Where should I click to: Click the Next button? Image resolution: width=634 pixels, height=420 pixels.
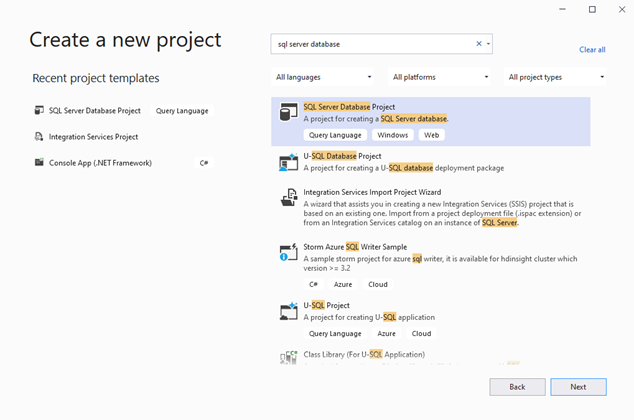(x=578, y=387)
